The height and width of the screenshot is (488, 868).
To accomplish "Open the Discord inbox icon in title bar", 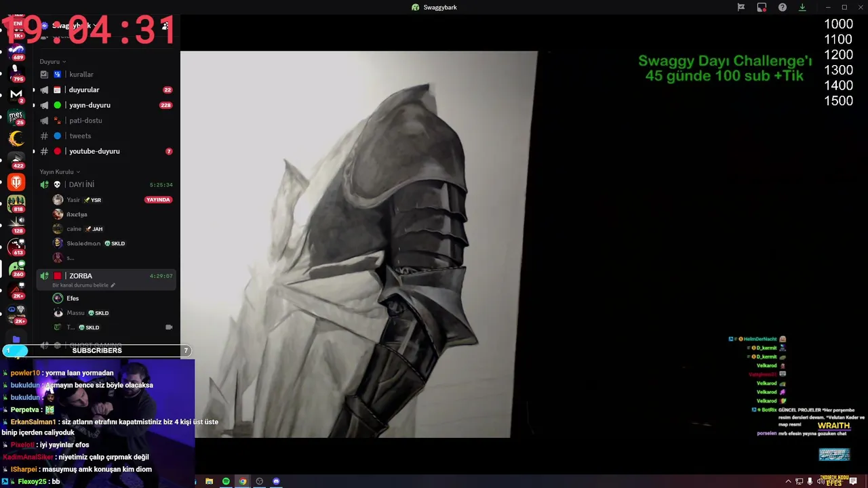I will pyautogui.click(x=762, y=7).
